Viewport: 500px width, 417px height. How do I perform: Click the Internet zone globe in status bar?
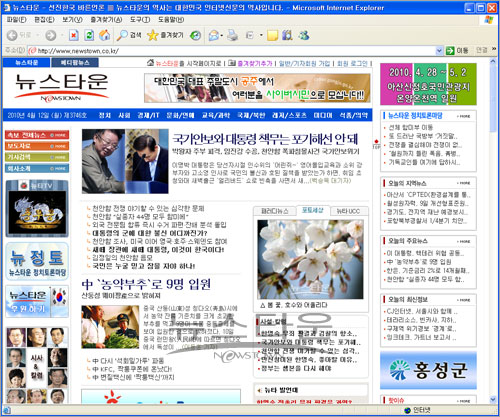(x=407, y=410)
